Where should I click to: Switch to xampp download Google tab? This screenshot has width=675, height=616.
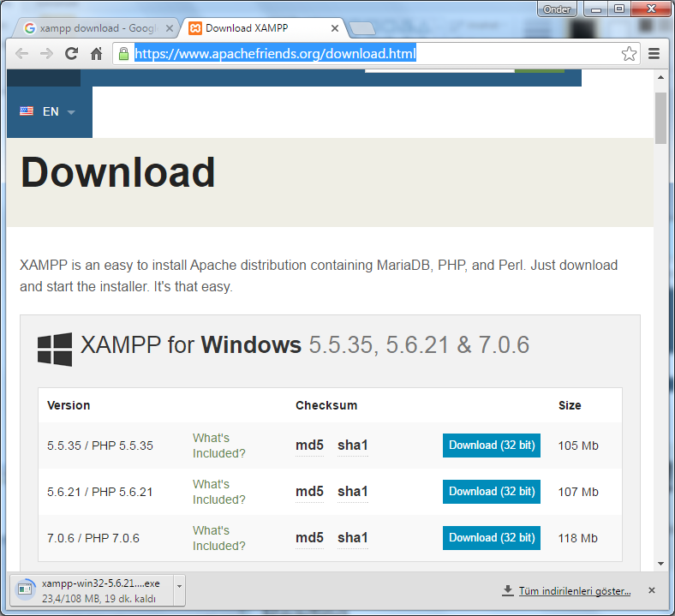coord(96,28)
